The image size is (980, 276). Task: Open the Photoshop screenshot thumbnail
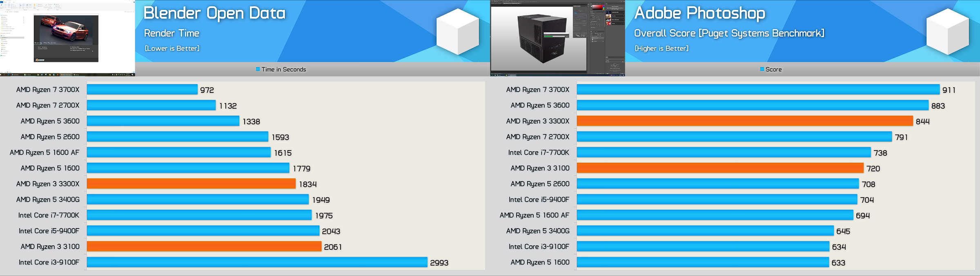tap(557, 38)
